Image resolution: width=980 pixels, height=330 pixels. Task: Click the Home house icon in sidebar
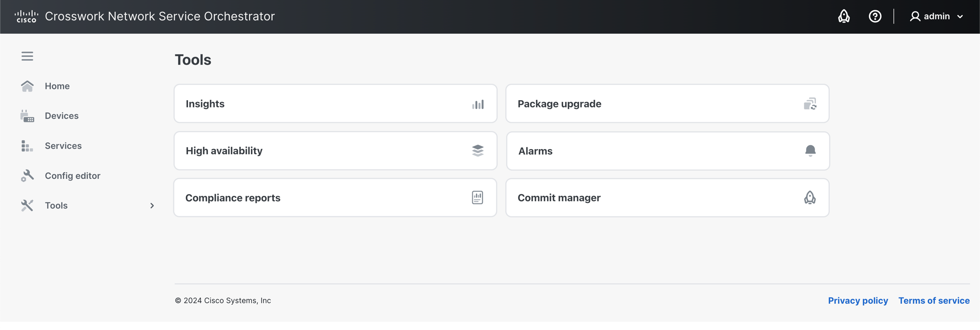(x=27, y=86)
